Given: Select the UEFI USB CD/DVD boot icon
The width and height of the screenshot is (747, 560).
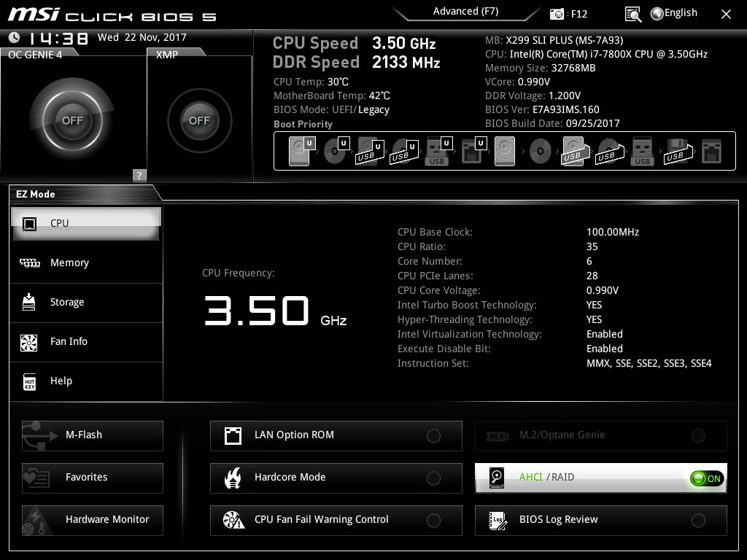Looking at the screenshot, I should [404, 152].
